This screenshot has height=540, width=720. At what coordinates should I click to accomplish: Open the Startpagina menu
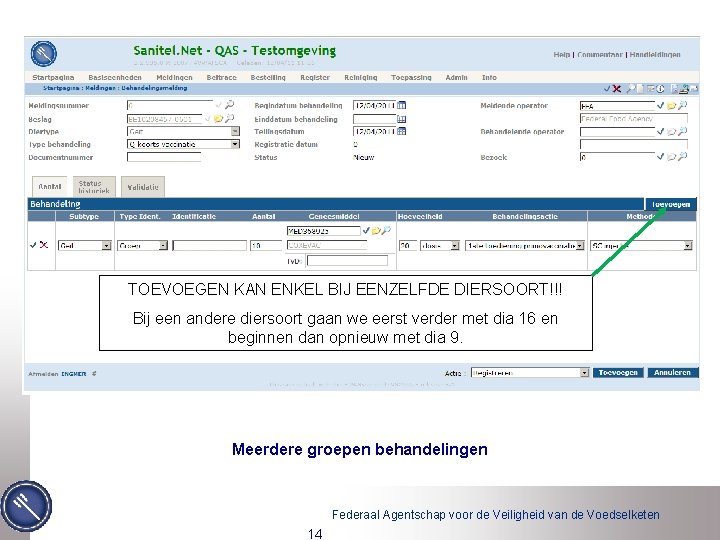click(x=53, y=78)
